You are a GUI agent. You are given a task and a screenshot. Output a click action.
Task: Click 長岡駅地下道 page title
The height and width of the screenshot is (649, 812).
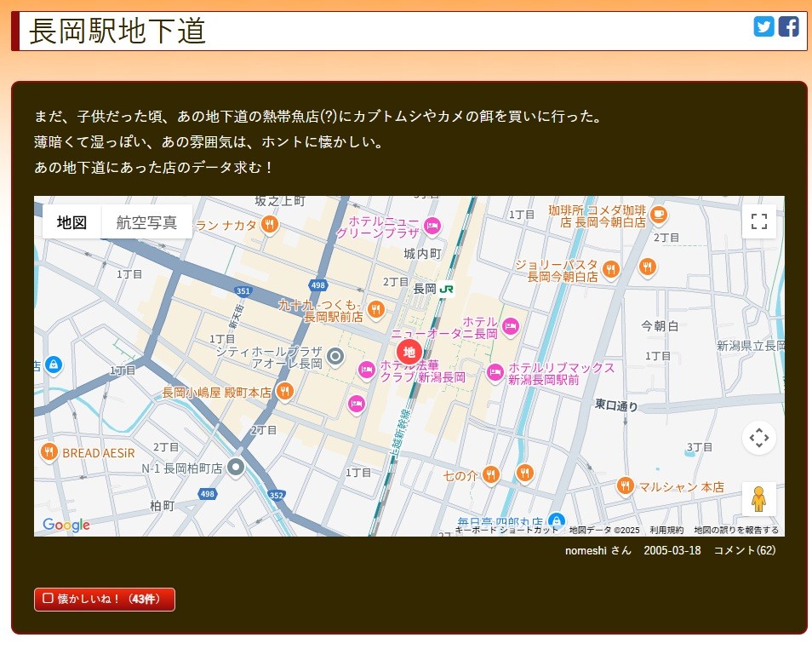117,31
